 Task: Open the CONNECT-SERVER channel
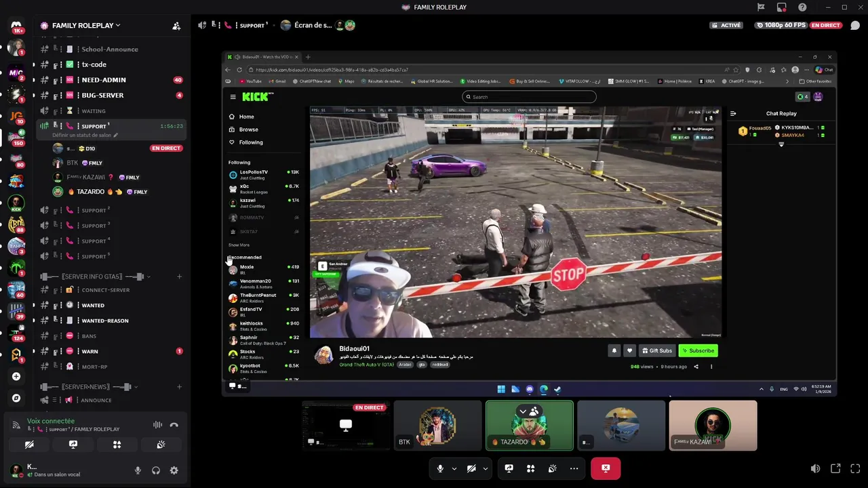point(111,290)
